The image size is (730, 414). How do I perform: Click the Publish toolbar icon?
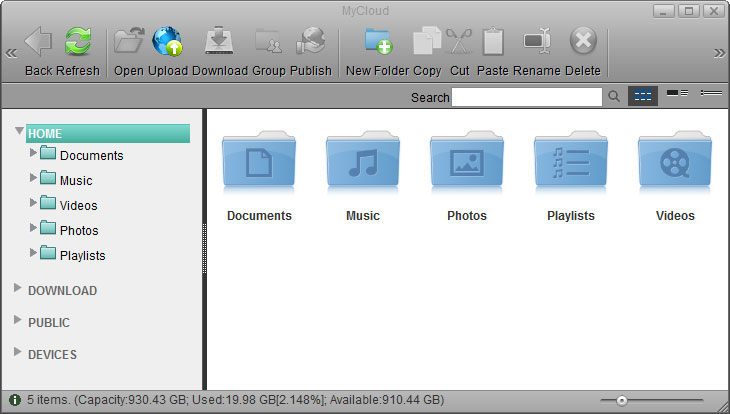point(310,42)
